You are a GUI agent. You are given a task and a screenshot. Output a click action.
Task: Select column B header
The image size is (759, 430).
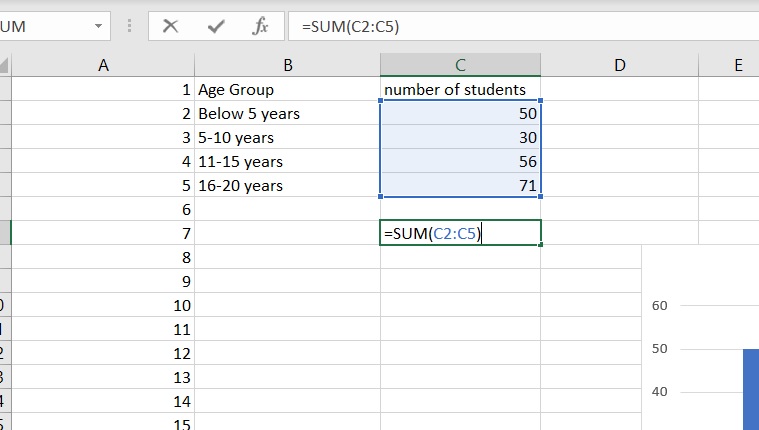[x=288, y=65]
